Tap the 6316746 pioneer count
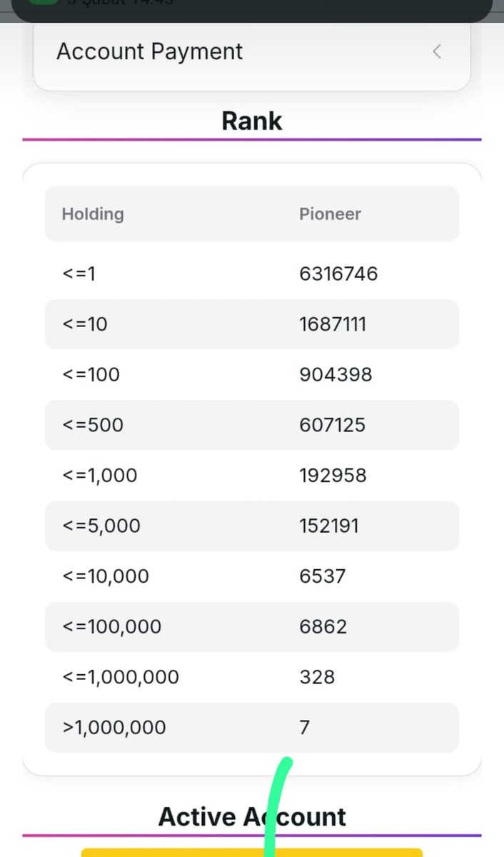Viewport: 504px width, 857px height. (x=338, y=274)
